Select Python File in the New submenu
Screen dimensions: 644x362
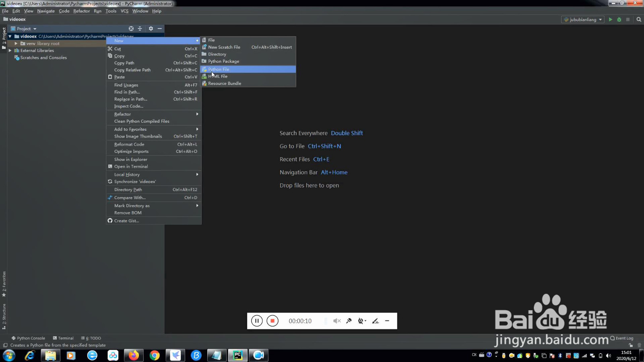tap(248, 69)
